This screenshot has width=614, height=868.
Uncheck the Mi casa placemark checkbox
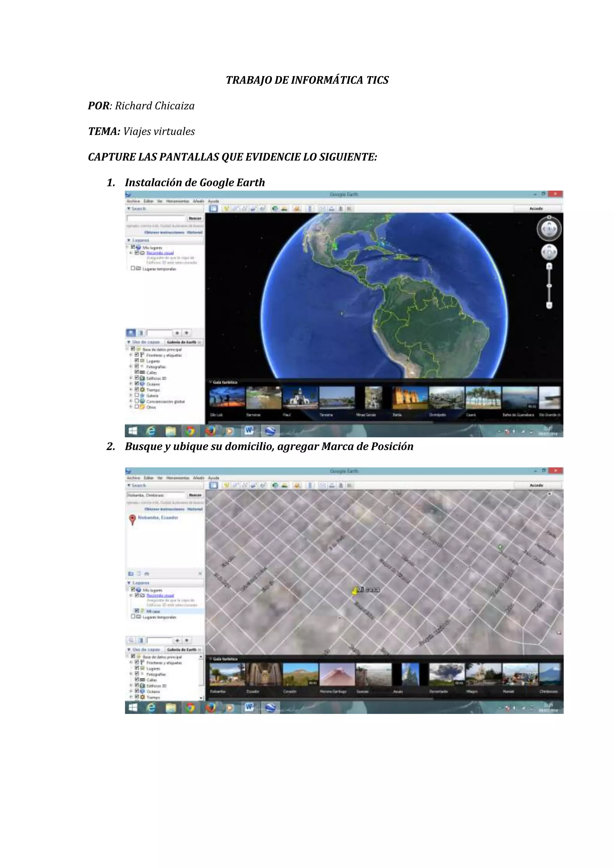pos(137,611)
